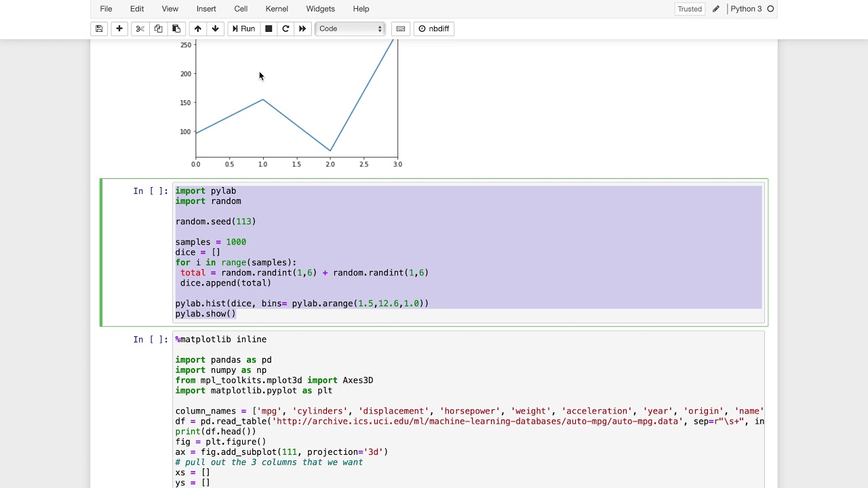The image size is (868, 488).
Task: Move selected cell up arrow
Action: (197, 28)
